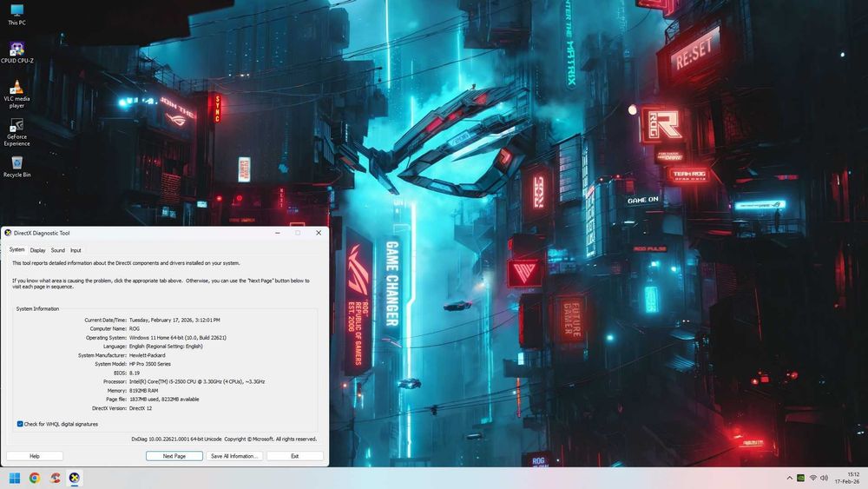
Task: Open the Windows Start menu
Action: 15,478
